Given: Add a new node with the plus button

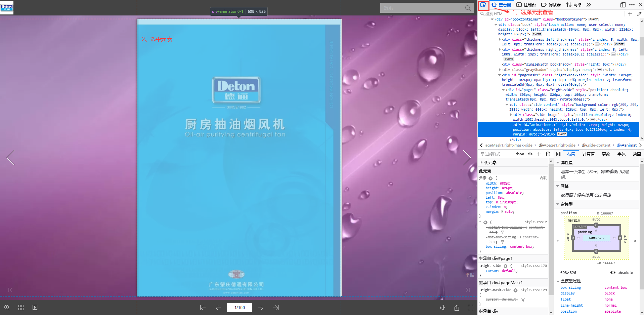Looking at the screenshot, I should click(630, 14).
